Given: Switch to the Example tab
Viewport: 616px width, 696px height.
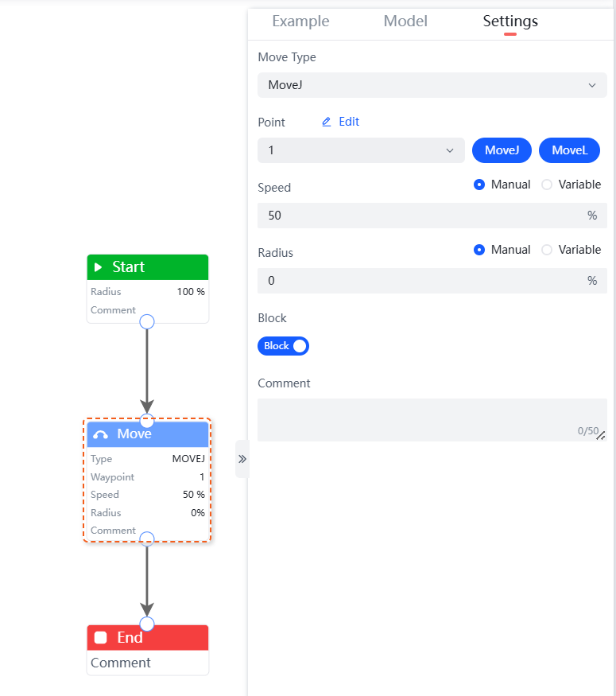Looking at the screenshot, I should coord(300,21).
